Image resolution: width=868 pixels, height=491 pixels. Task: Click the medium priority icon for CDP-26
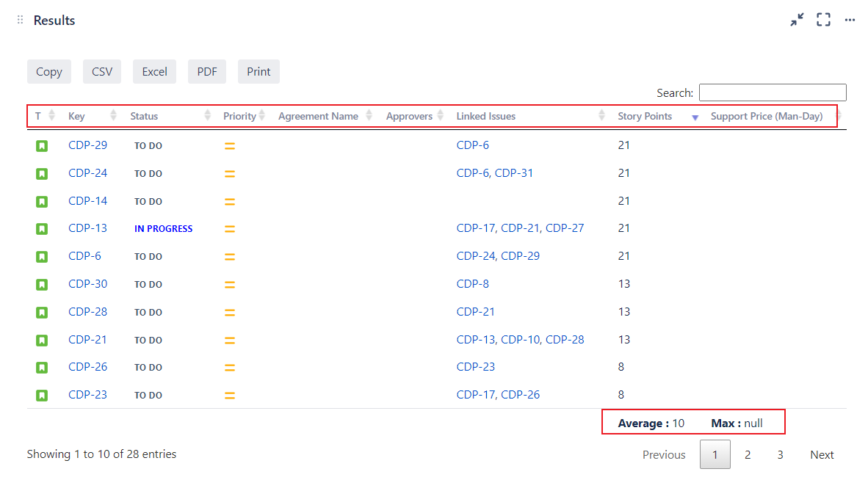tap(230, 368)
